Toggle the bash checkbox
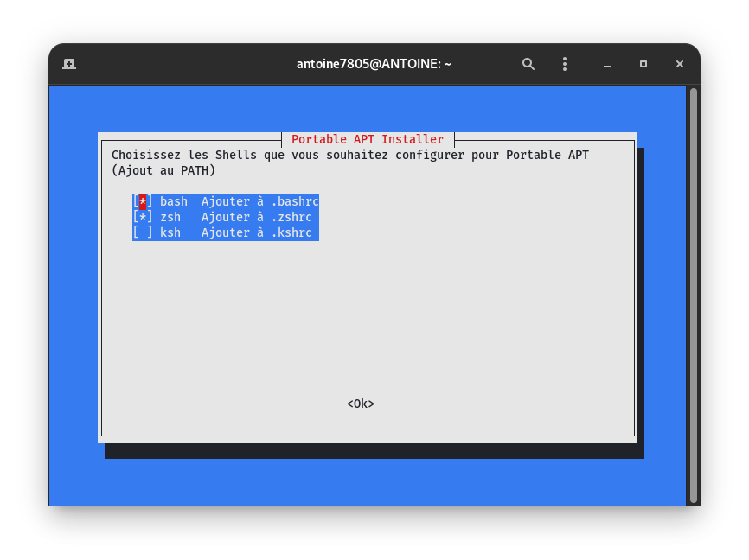This screenshot has width=749, height=560. click(x=143, y=201)
